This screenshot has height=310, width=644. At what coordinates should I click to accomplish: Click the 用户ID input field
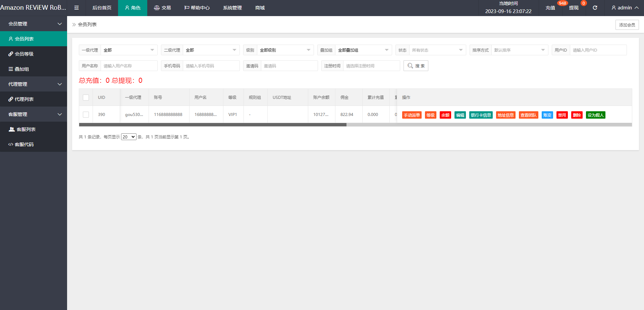click(598, 50)
